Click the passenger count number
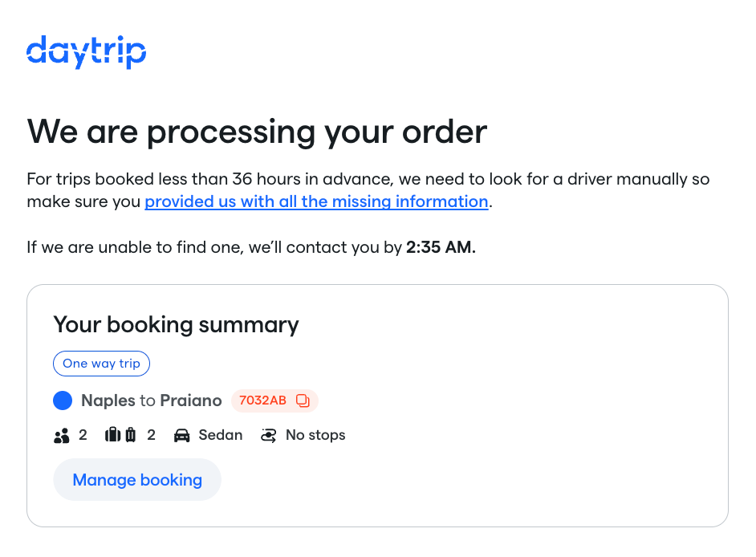756x557 pixels. tap(83, 435)
